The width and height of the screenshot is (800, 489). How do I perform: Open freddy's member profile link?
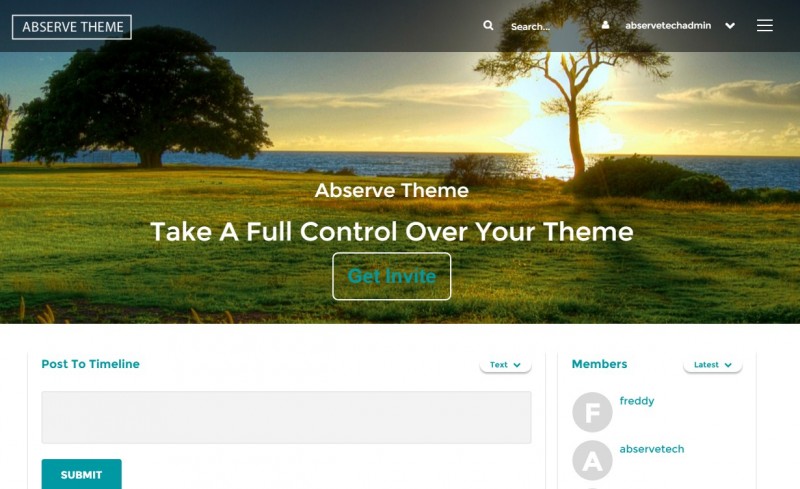637,401
